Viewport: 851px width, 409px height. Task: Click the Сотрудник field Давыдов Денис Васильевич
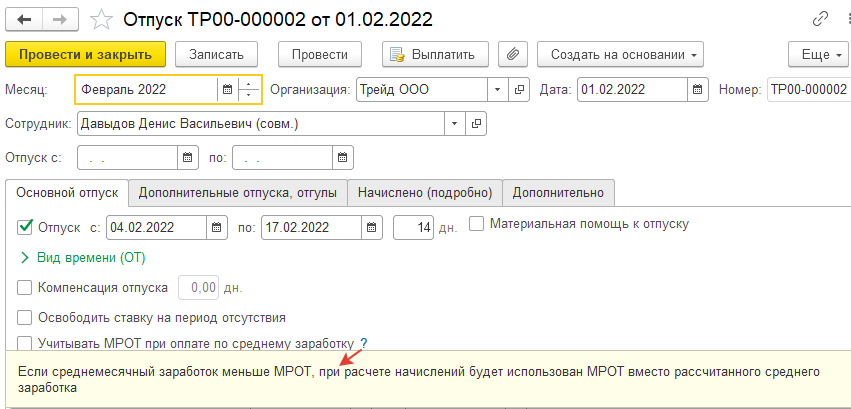pyautogui.click(x=261, y=124)
